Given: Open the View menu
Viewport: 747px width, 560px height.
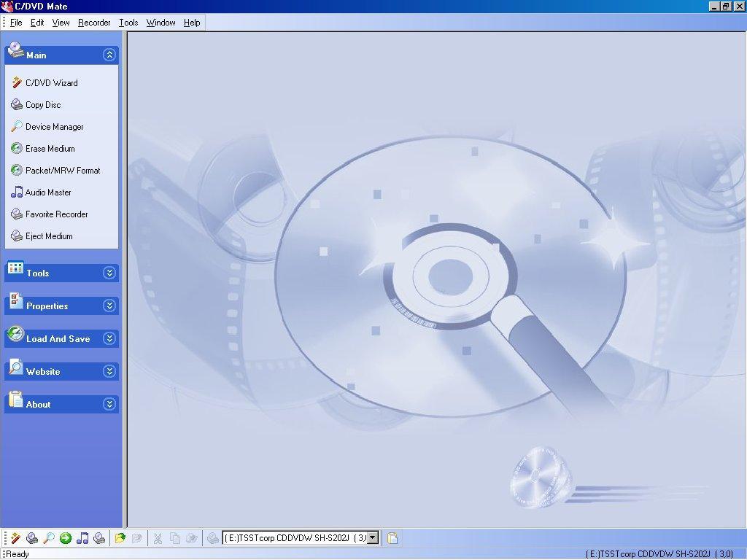Looking at the screenshot, I should coord(61,23).
